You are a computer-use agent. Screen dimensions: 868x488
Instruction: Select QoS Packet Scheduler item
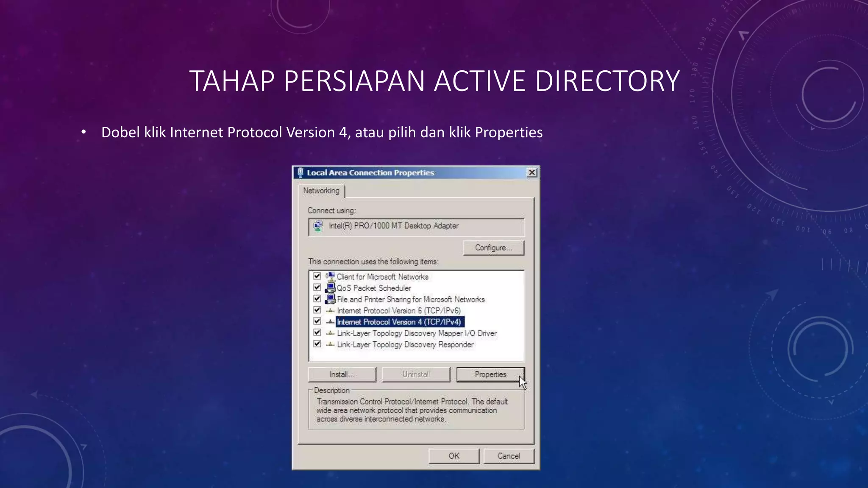pos(374,288)
